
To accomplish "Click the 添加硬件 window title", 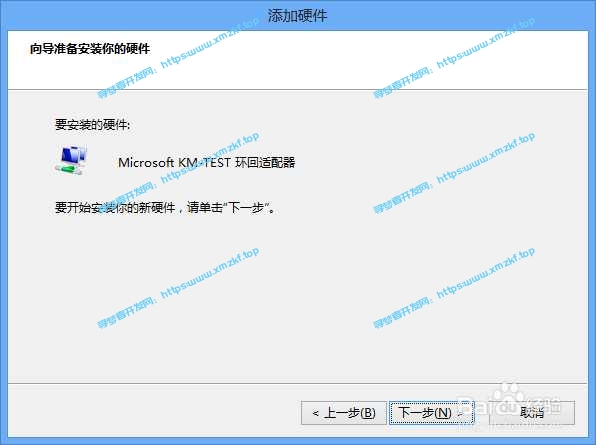I will click(297, 16).
